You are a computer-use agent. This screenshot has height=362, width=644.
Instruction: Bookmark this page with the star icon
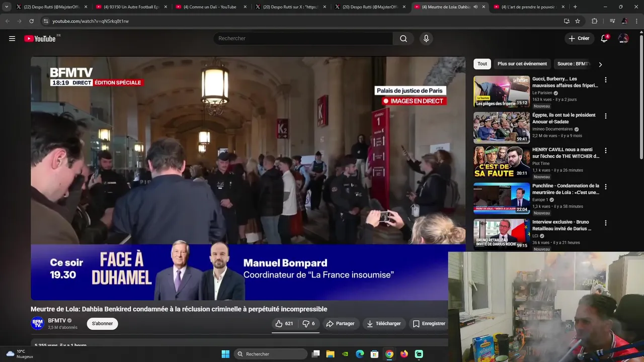tap(578, 21)
